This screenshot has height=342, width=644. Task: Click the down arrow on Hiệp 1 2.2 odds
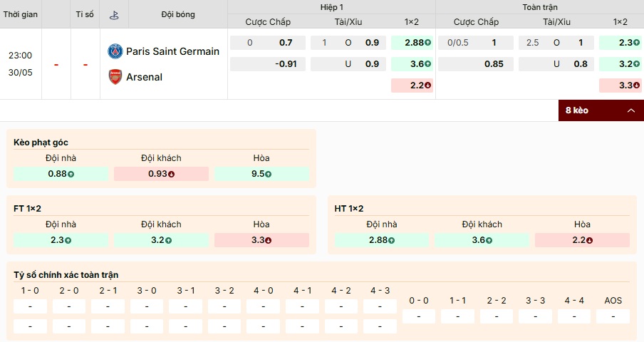point(427,85)
